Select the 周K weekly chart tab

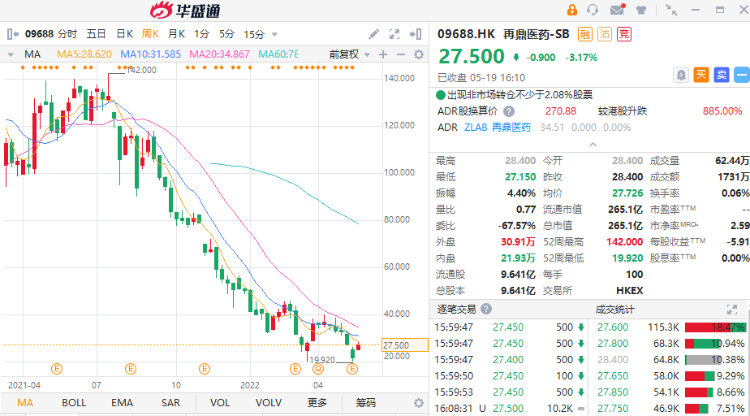click(x=150, y=34)
